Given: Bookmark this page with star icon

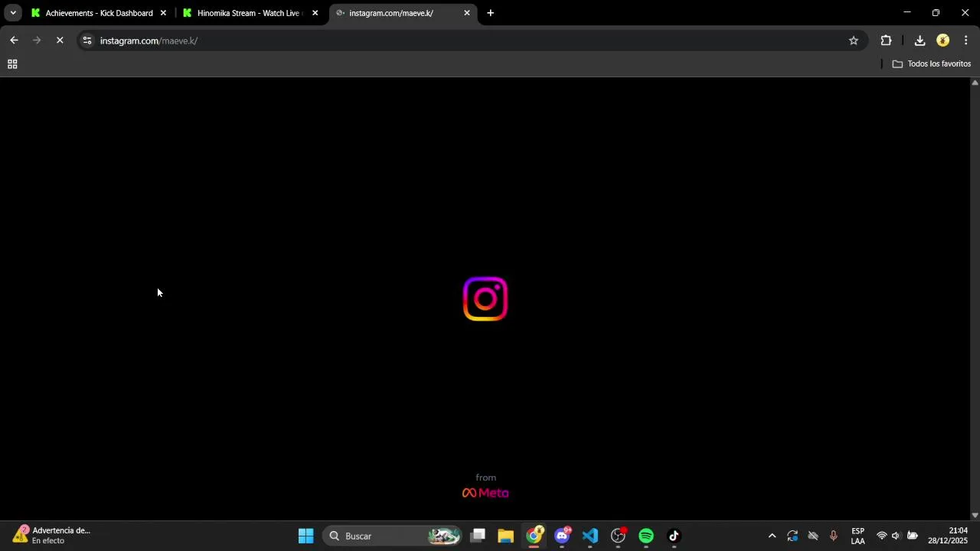Looking at the screenshot, I should (x=854, y=41).
